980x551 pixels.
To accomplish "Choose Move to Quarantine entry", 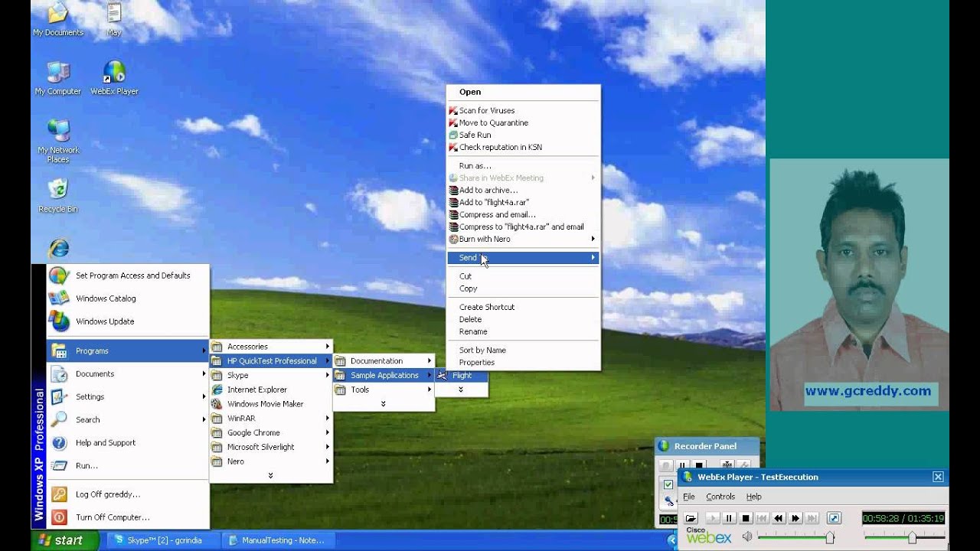I will click(x=523, y=122).
